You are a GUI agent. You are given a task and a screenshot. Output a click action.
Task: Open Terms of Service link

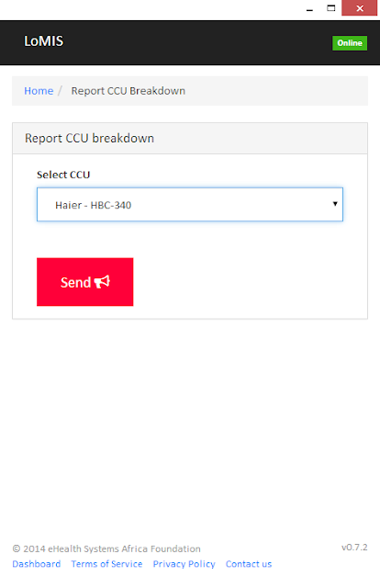click(x=106, y=564)
